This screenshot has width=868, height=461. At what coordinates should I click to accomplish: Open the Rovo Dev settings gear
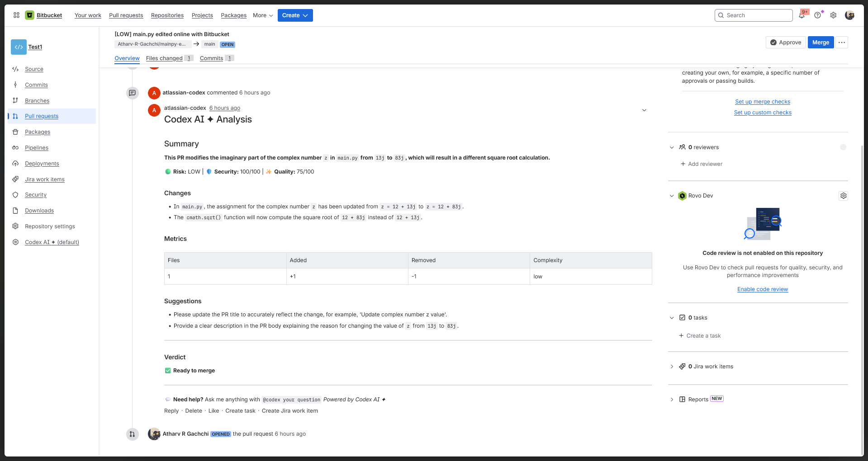pyautogui.click(x=843, y=196)
